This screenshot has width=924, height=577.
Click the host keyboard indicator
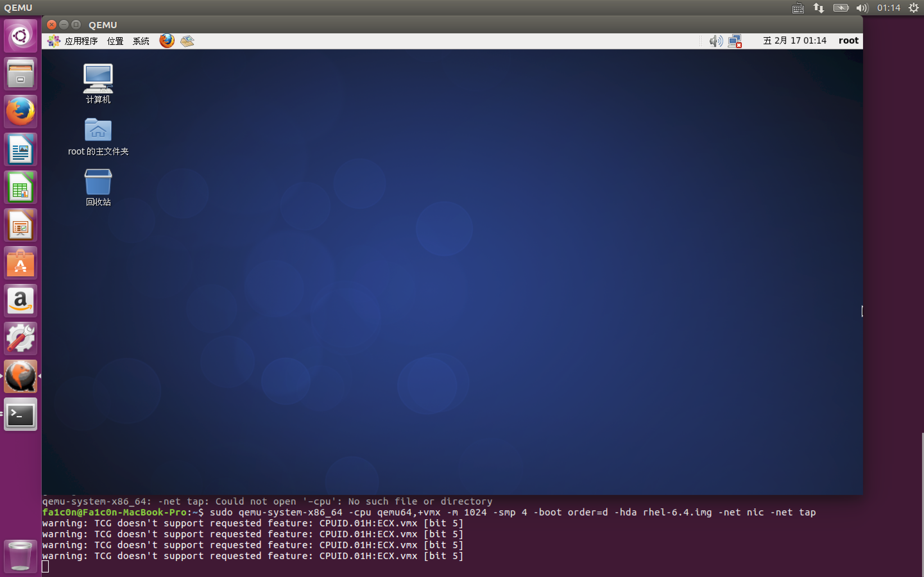click(x=798, y=8)
